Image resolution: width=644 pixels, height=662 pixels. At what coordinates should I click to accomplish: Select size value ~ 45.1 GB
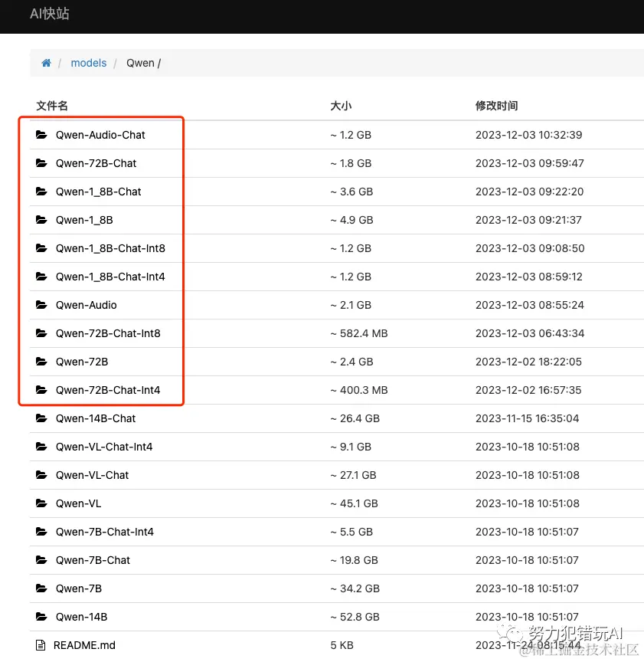click(x=354, y=503)
